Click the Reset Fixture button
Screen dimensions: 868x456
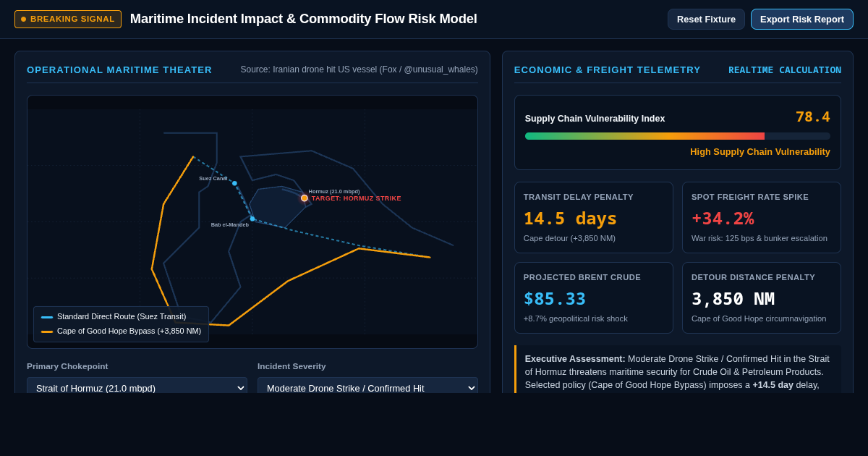pyautogui.click(x=706, y=19)
